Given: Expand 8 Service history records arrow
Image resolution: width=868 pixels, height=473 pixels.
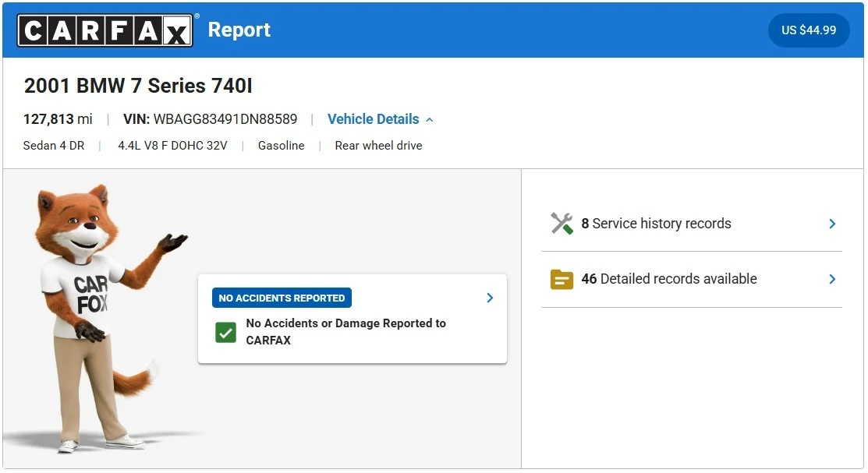Looking at the screenshot, I should (832, 224).
